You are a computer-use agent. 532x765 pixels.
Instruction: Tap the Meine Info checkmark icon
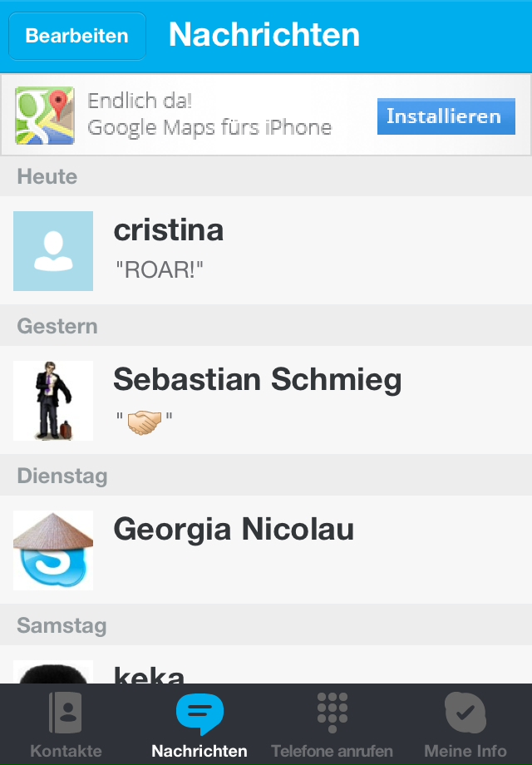465,713
